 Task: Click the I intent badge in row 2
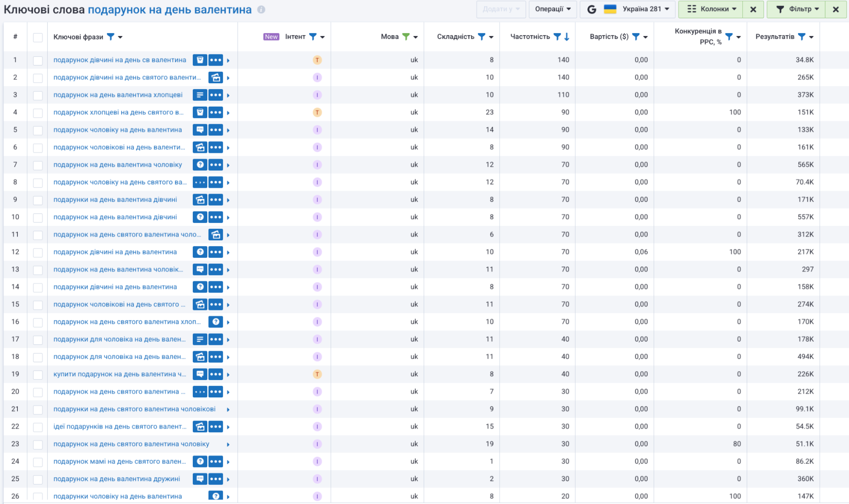click(317, 78)
